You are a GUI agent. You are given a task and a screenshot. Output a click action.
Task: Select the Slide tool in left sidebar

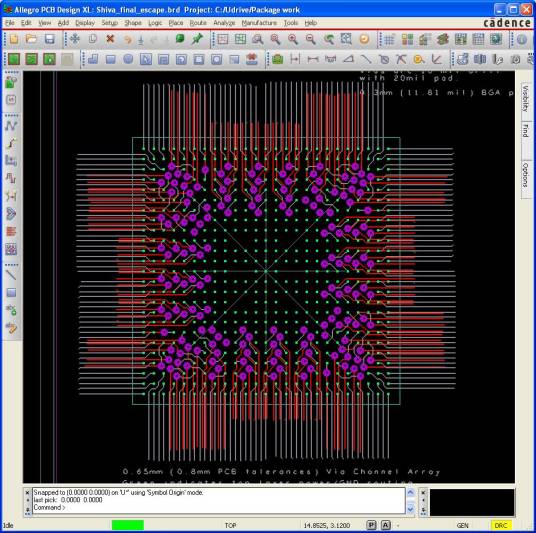tap(11, 143)
